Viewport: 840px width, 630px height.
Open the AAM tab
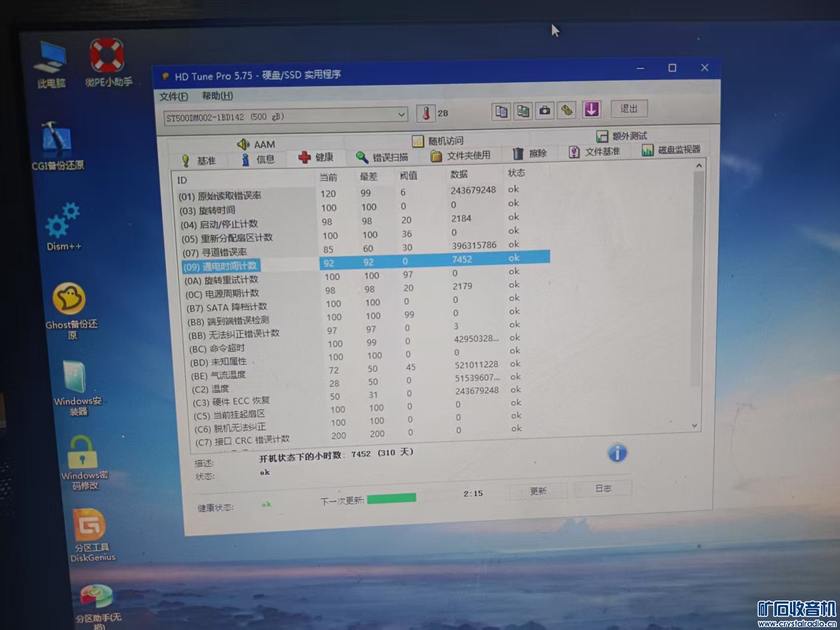(256, 144)
